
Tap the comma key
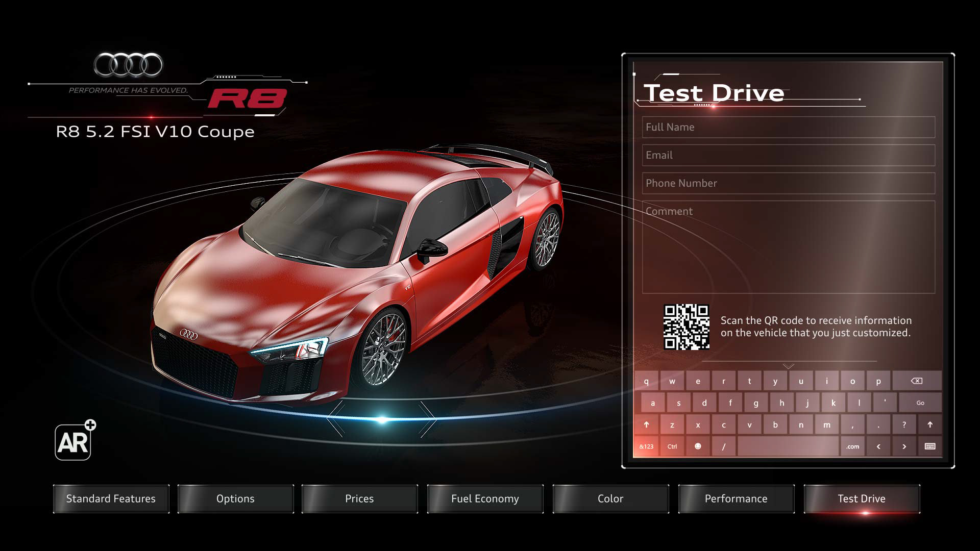[852, 424]
